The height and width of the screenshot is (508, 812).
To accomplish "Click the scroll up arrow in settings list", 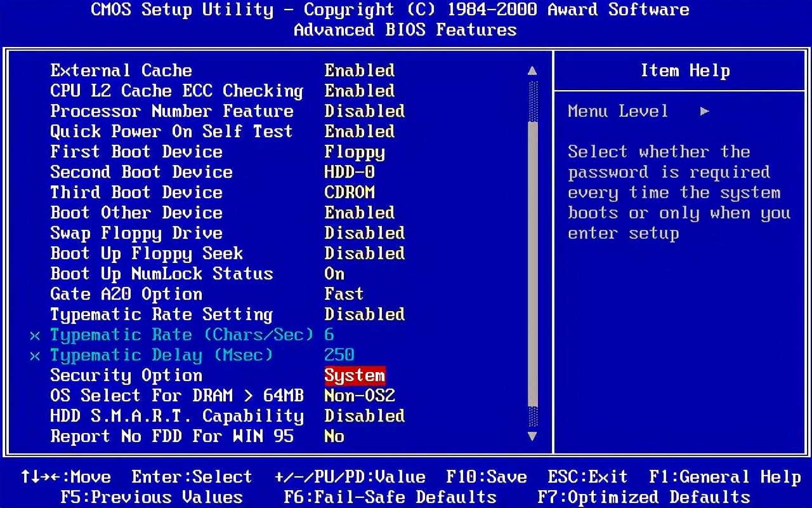I will point(532,71).
